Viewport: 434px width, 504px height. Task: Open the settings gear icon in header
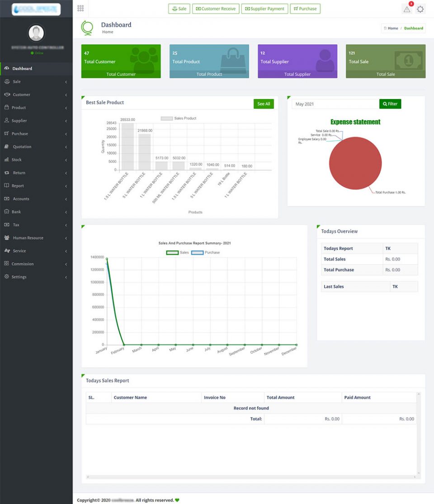pyautogui.click(x=420, y=9)
